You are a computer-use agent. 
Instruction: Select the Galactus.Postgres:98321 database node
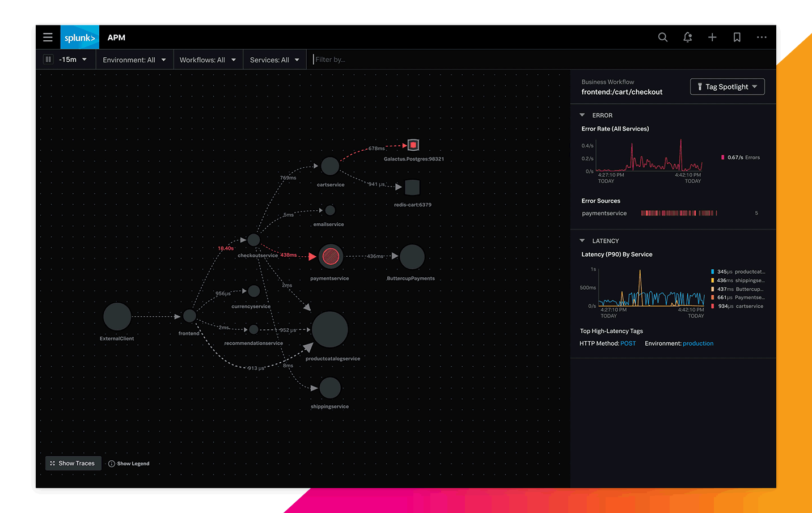(413, 145)
